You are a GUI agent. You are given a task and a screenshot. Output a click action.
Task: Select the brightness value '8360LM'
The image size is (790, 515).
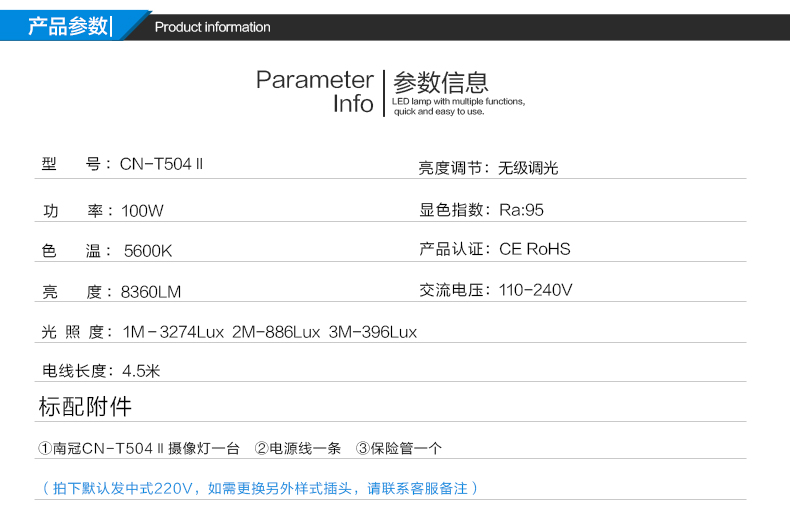click(x=151, y=292)
